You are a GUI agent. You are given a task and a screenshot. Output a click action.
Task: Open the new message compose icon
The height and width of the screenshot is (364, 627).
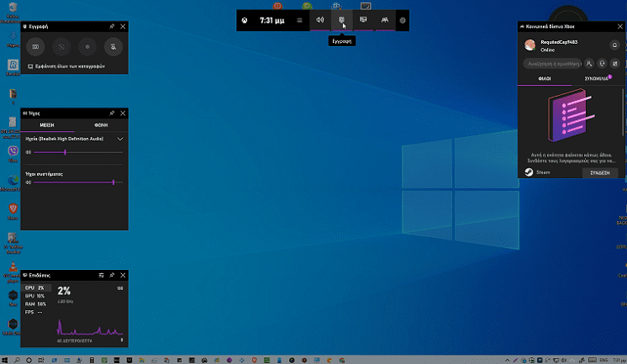[x=614, y=64]
